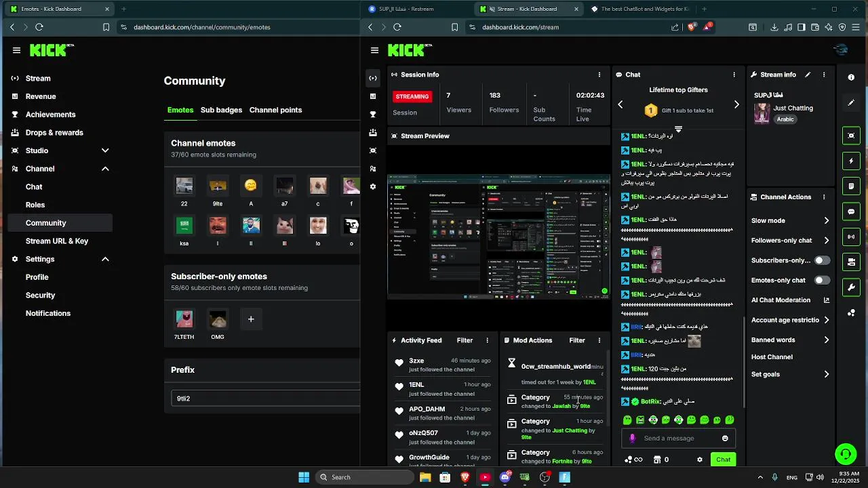Open the Mod Actions three-dot menu
Screen dimensions: 868x488
(599, 340)
